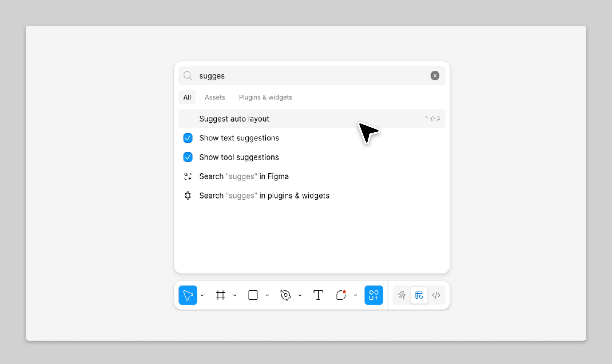Image resolution: width=612 pixels, height=364 pixels.
Task: Expand Frame tool options chevron
Action: (235, 295)
